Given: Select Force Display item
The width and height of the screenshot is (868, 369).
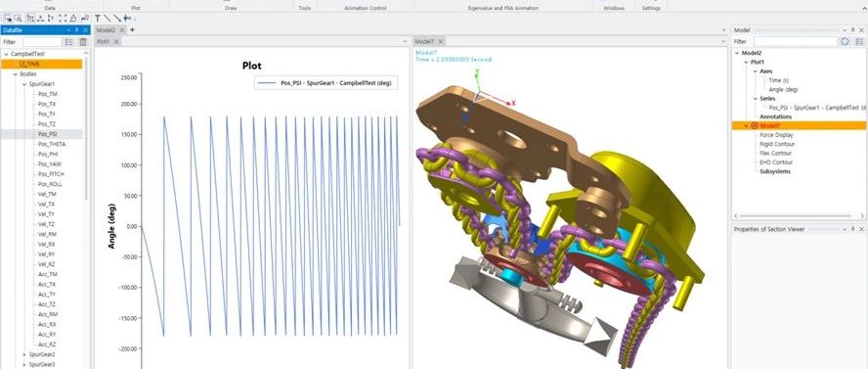Looking at the screenshot, I should pyautogui.click(x=776, y=135).
